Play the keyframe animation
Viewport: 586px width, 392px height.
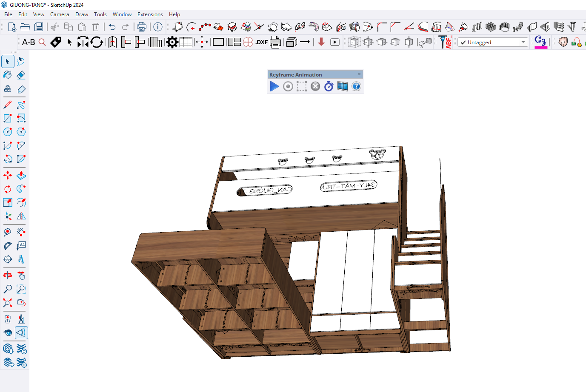(x=274, y=87)
